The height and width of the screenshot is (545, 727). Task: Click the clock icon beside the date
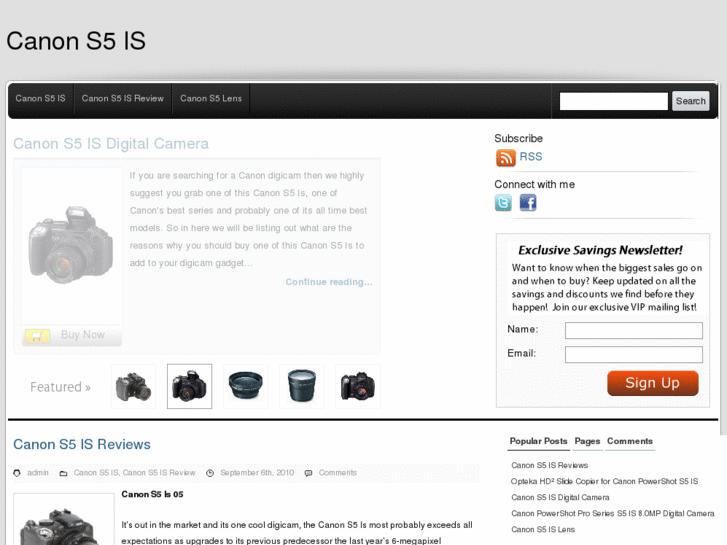(210, 473)
